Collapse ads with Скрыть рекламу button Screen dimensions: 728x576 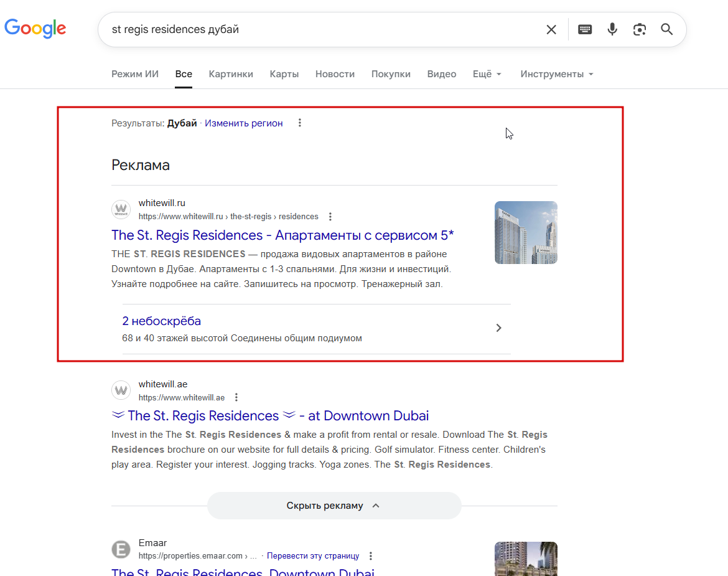coord(334,506)
